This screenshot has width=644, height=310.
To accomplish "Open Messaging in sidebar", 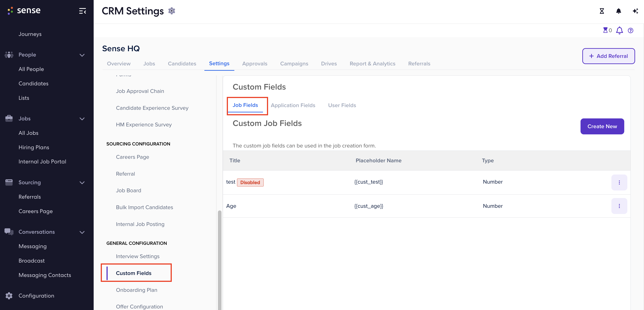I will point(32,246).
